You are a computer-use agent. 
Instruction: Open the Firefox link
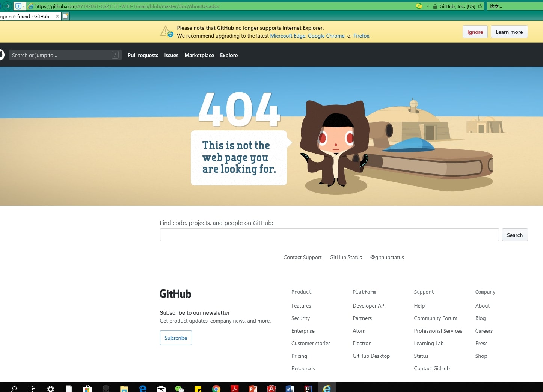pos(361,36)
